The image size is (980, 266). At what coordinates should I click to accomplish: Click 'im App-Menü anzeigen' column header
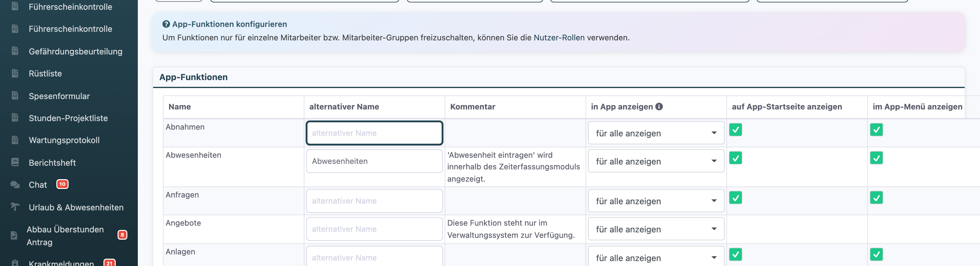(917, 107)
